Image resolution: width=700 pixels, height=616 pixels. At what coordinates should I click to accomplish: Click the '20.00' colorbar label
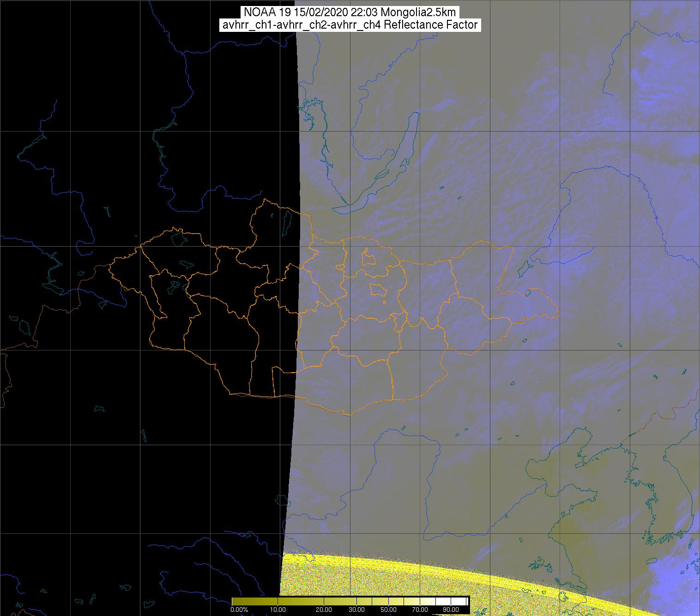324,610
